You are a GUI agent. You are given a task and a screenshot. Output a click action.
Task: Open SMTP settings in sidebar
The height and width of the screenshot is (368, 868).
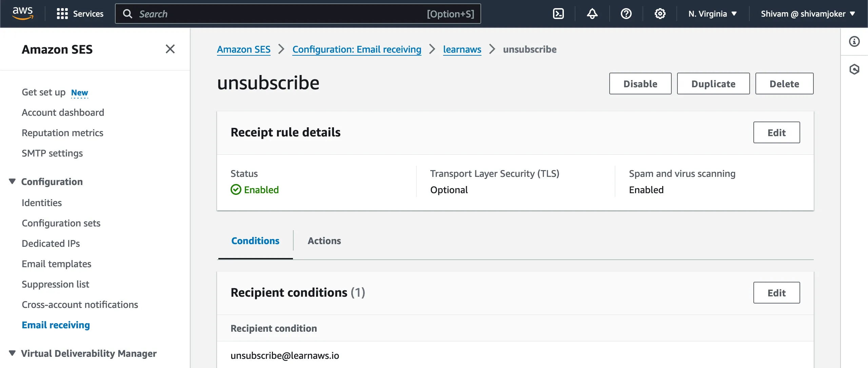click(52, 153)
